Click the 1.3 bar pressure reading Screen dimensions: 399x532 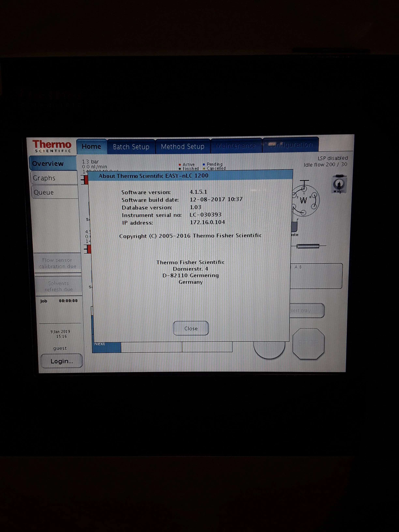[x=90, y=162]
